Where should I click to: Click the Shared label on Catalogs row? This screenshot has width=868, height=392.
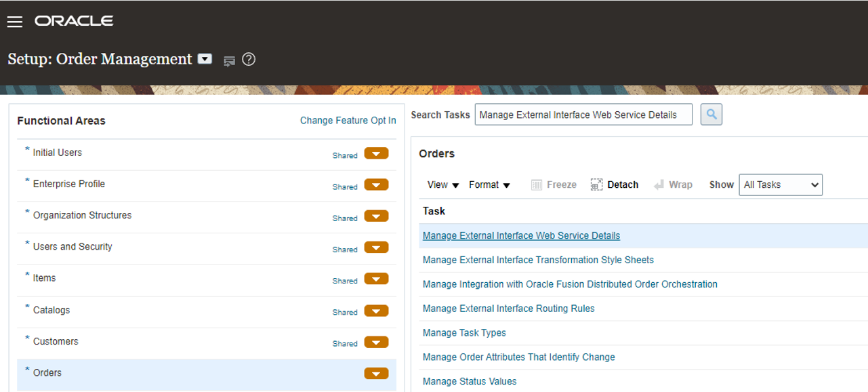tap(345, 313)
